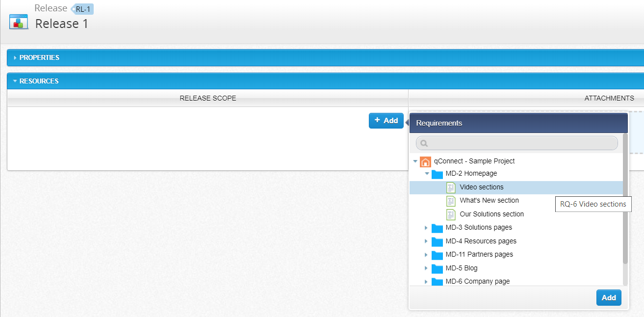Click the search magnifier icon
Screen dimensions: 644x317
tap(424, 143)
